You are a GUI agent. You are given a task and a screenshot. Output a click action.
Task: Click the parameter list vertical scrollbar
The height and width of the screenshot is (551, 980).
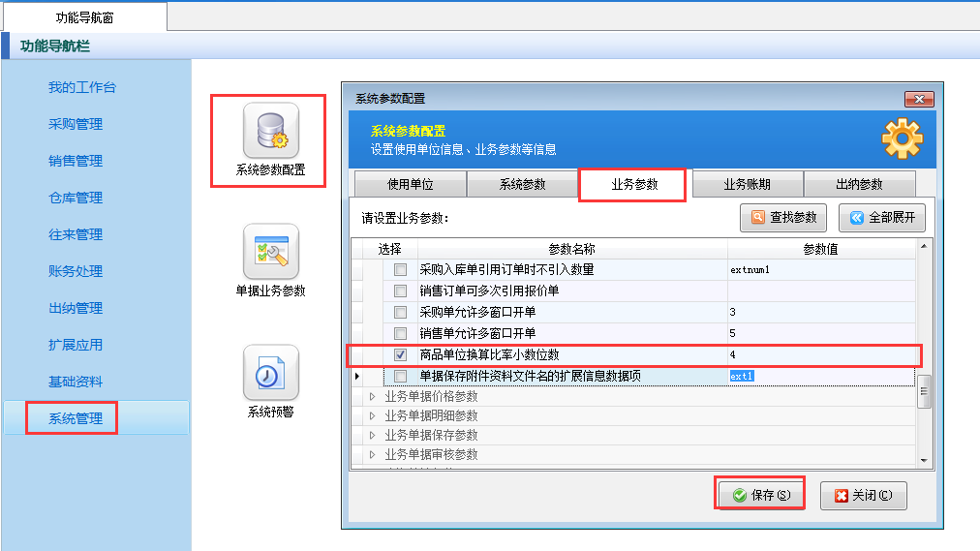click(924, 391)
